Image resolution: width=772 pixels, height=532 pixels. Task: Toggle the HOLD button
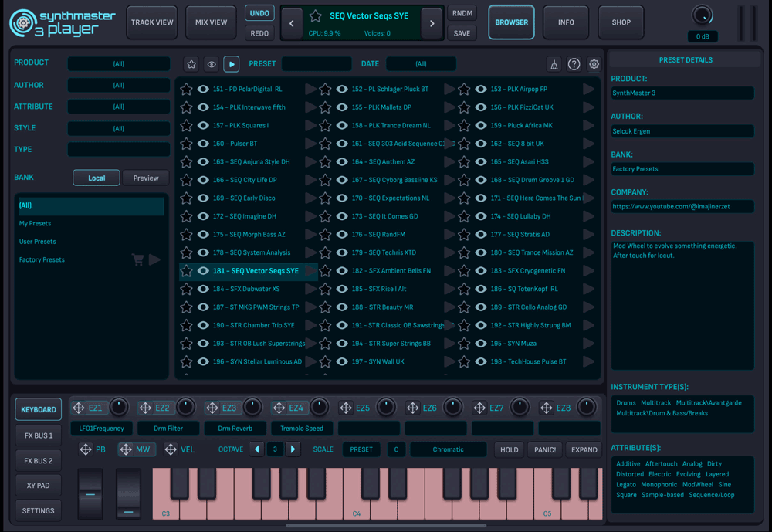509,449
